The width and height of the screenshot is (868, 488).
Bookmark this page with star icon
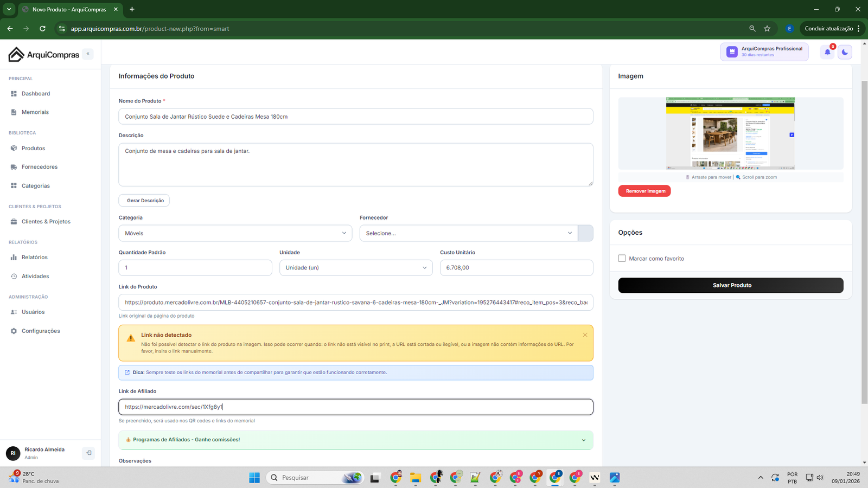tap(767, 29)
